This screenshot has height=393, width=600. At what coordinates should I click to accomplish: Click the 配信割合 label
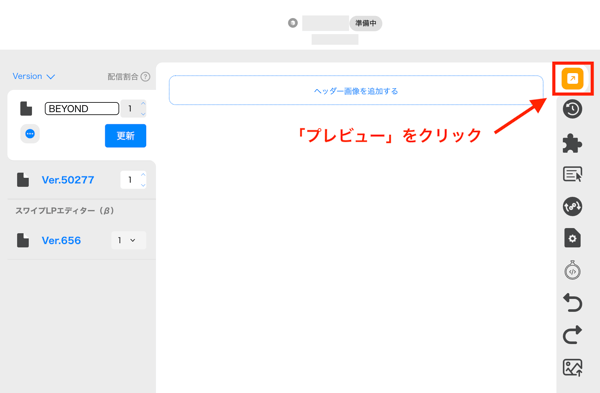[x=122, y=77]
